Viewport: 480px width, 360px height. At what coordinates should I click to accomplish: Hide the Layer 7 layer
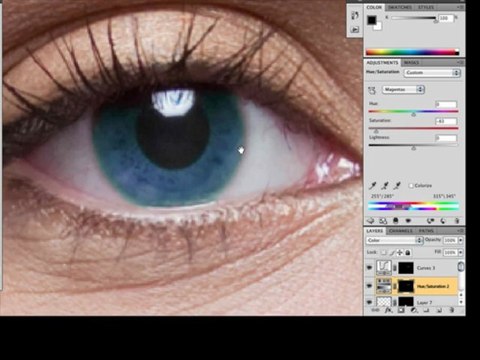point(369,302)
